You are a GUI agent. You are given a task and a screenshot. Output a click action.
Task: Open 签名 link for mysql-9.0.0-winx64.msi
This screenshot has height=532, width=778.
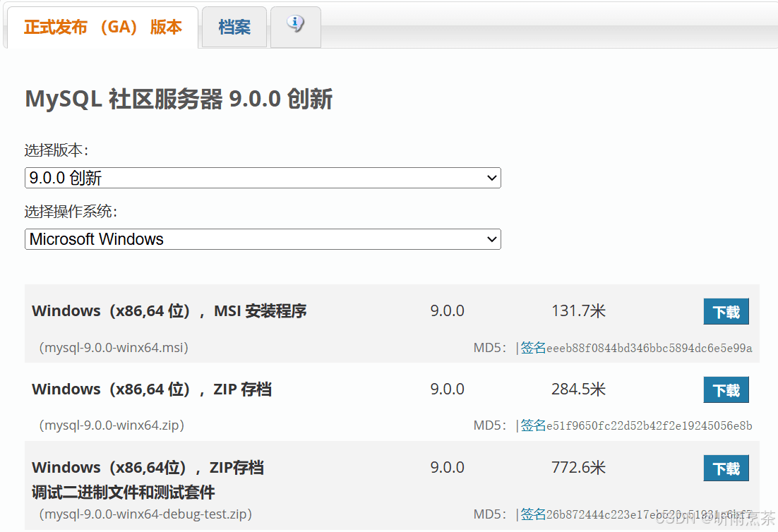click(533, 348)
